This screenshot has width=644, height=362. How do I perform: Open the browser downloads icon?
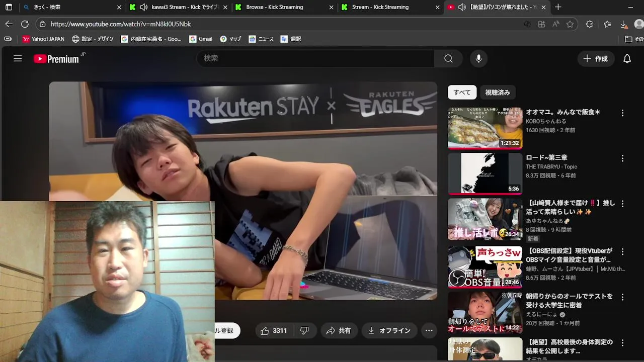pos(623,24)
